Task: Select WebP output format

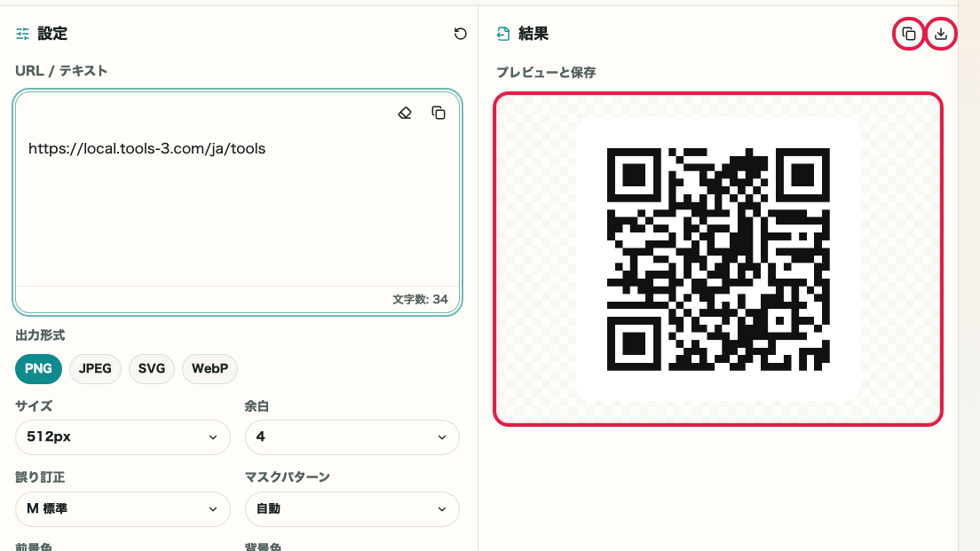Action: (209, 368)
